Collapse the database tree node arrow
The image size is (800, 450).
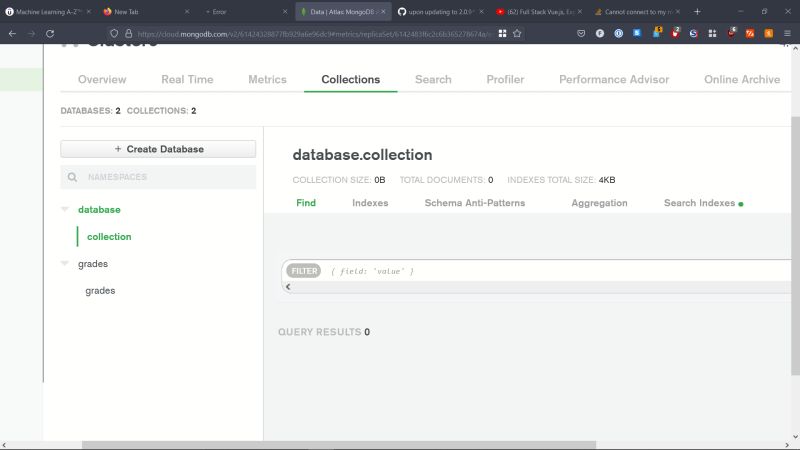click(x=65, y=209)
